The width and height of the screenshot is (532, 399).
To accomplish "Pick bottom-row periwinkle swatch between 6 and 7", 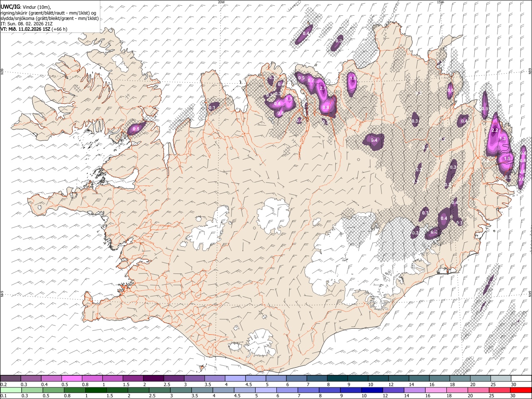I will pyautogui.click(x=287, y=390).
